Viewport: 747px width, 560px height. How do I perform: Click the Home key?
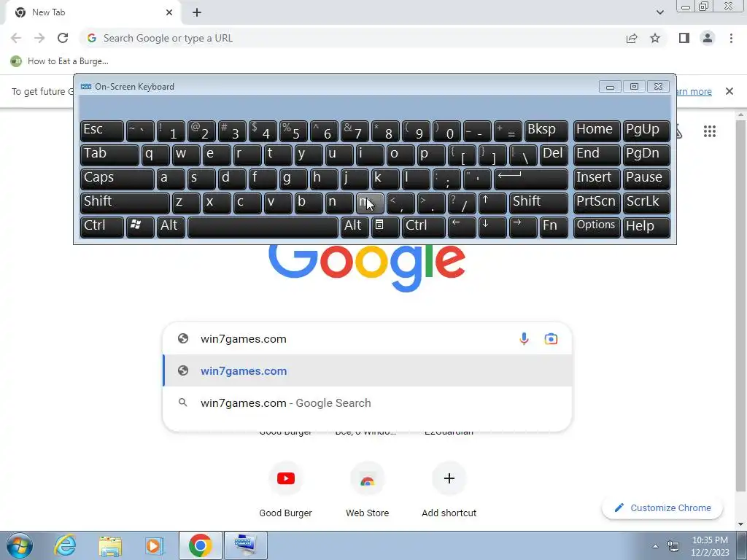(x=597, y=131)
